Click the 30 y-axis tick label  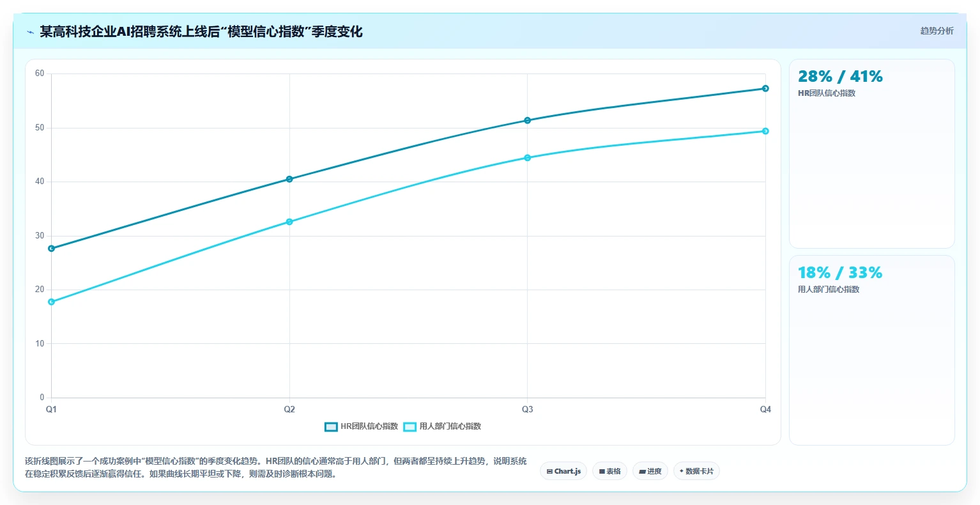coord(40,236)
